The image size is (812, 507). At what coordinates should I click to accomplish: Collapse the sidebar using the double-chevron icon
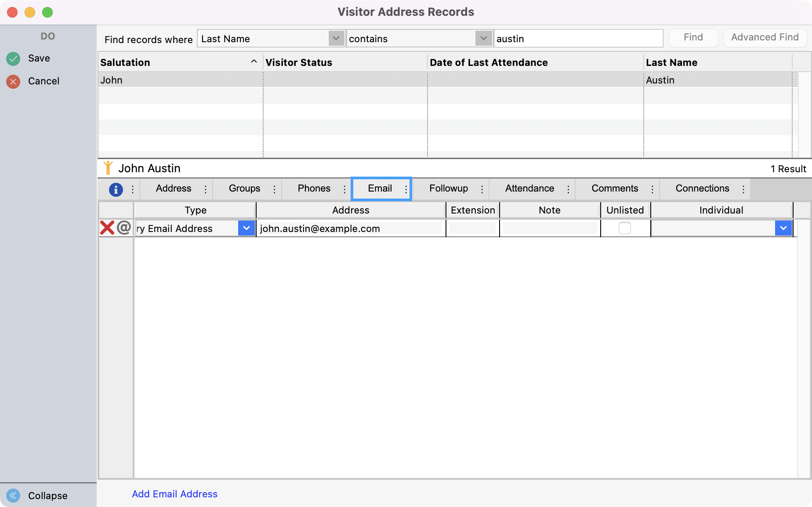click(12, 496)
